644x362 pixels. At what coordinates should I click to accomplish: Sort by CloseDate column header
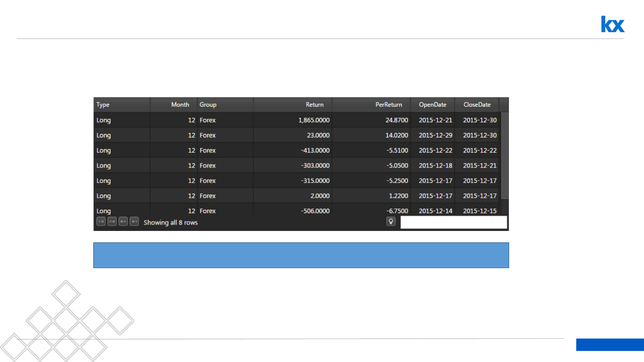pos(477,105)
